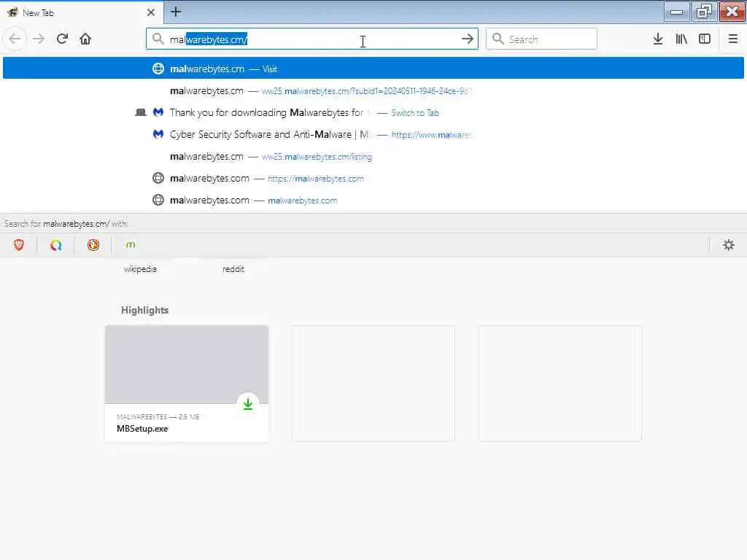This screenshot has height=560, width=747.
Task: Switch to Thank you for downloading tab
Action: coord(373,112)
